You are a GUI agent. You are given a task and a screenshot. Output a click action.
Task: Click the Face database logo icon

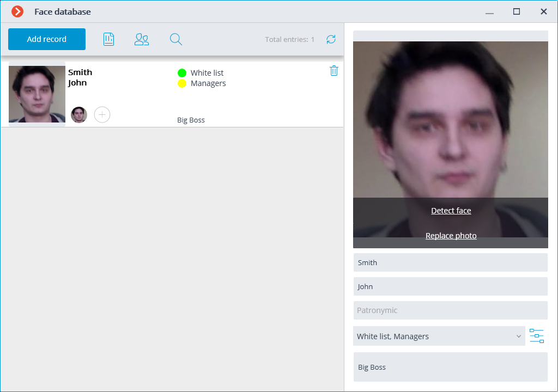(16, 11)
